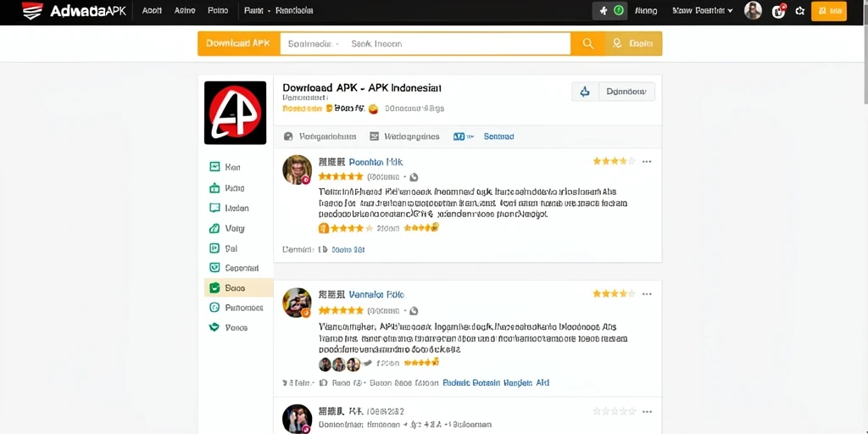868x434 pixels.
Task: Click the clock icon beside the second review's date
Action: pyautogui.click(x=414, y=311)
